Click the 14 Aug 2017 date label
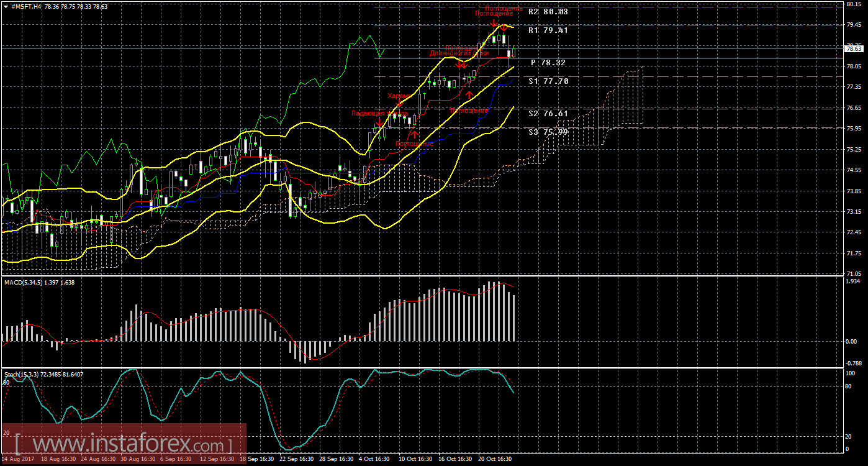The image size is (868, 466). pyautogui.click(x=19, y=459)
